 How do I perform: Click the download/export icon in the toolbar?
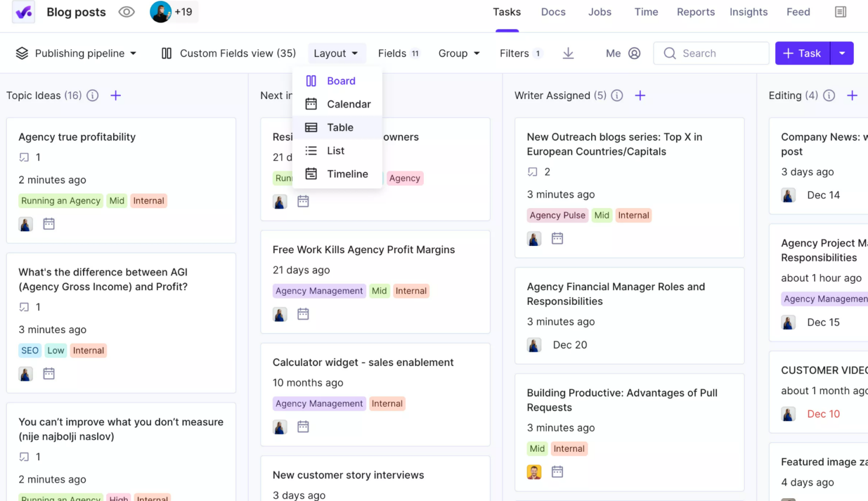pos(568,53)
